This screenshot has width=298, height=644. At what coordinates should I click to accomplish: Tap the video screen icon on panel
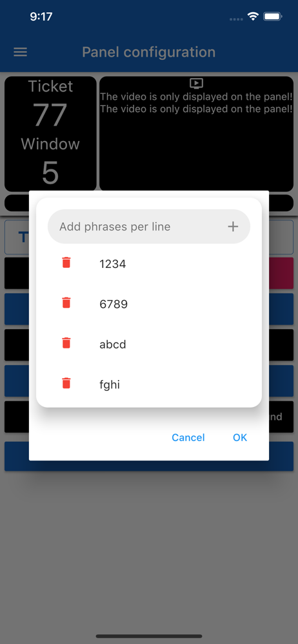[196, 84]
